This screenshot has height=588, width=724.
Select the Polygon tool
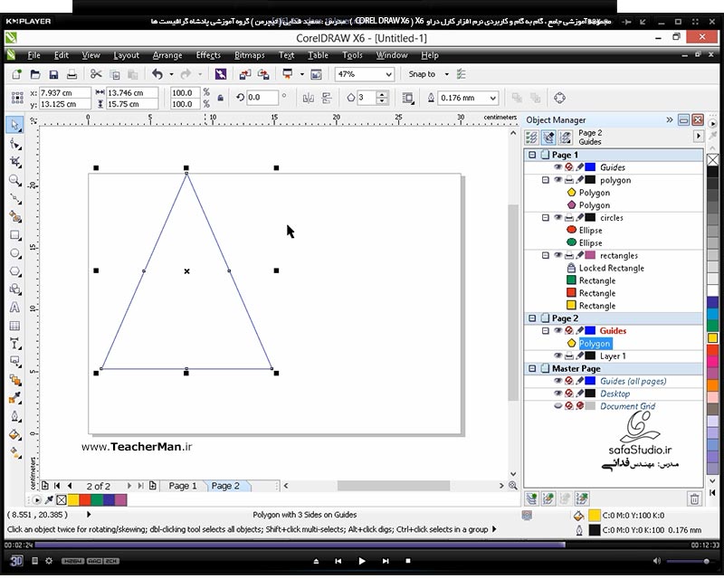pyautogui.click(x=15, y=271)
